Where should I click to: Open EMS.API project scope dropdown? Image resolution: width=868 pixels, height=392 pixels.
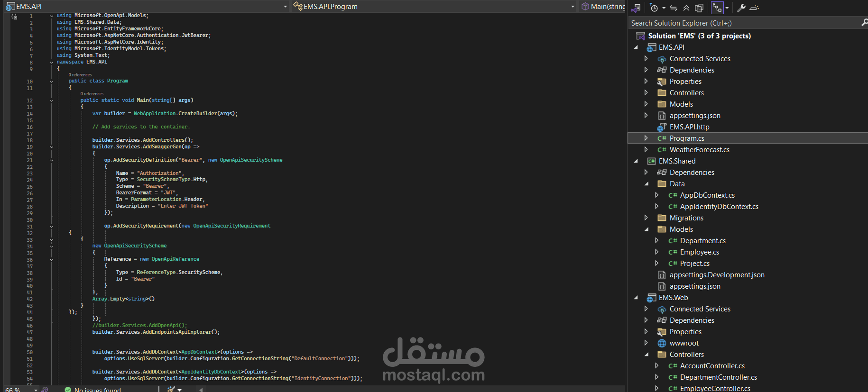[285, 7]
